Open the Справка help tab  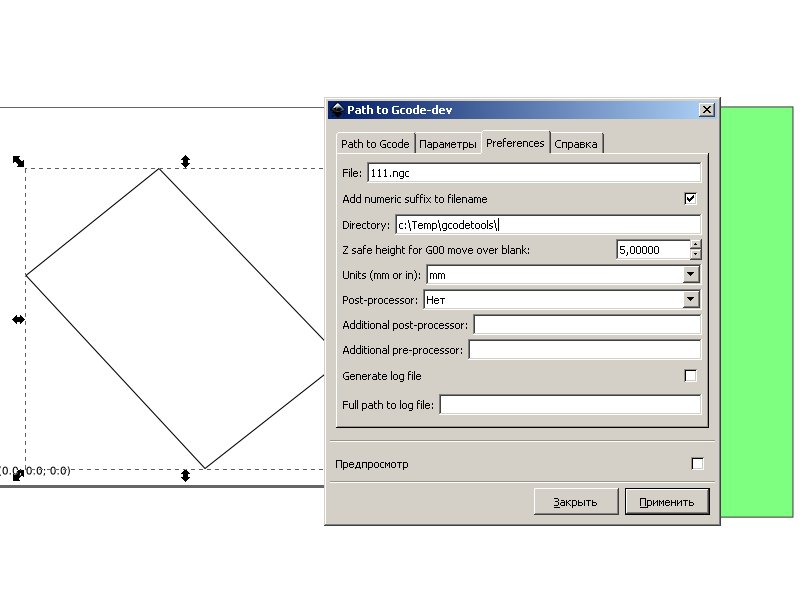[576, 144]
